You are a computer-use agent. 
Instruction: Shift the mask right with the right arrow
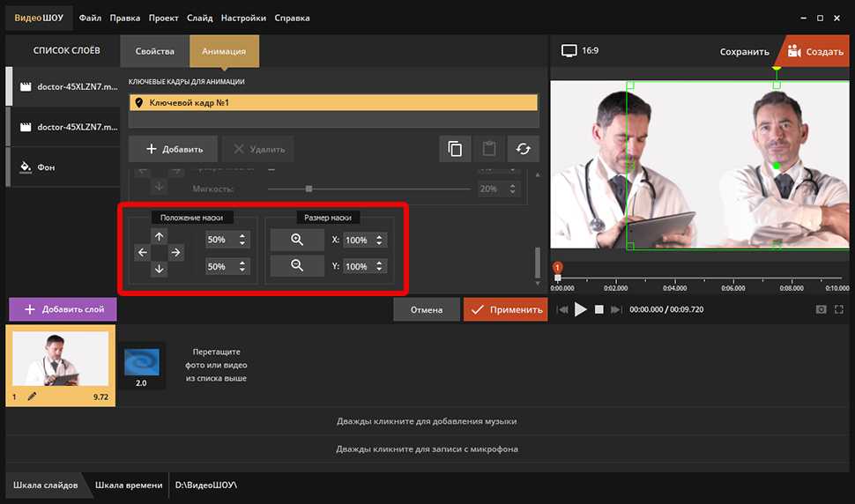[x=176, y=253]
